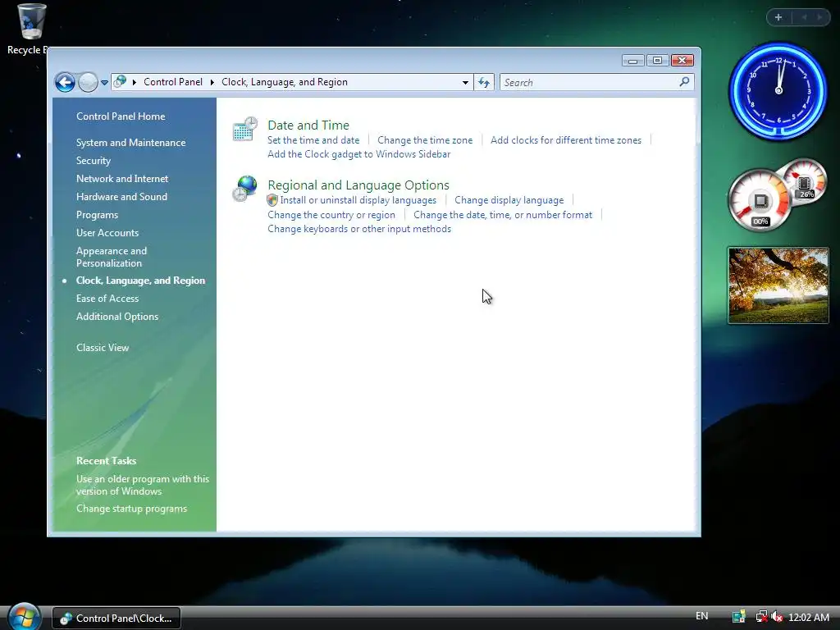The height and width of the screenshot is (630, 840).
Task: Select System and Maintenance category
Action: pos(130,143)
